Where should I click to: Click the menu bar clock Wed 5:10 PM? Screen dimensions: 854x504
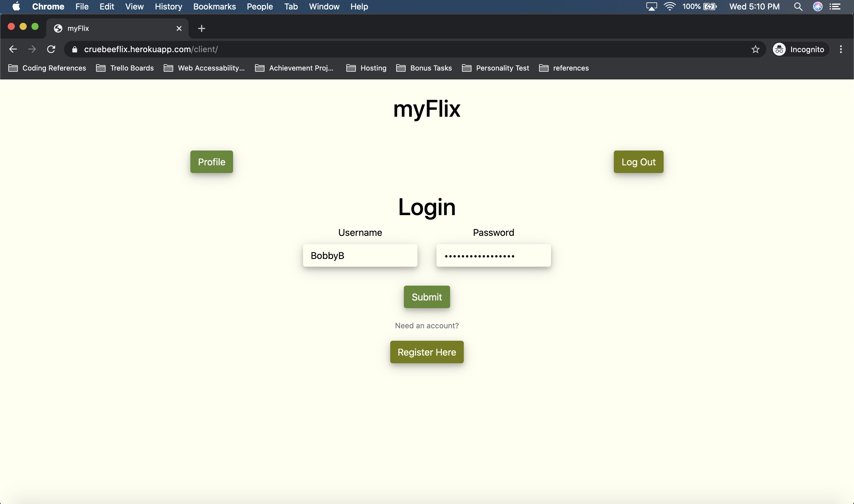pos(754,7)
